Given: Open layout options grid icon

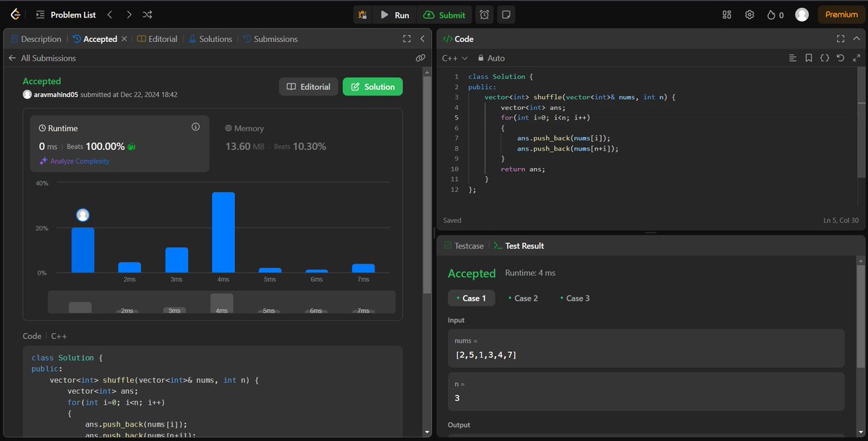Looking at the screenshot, I should pyautogui.click(x=726, y=14).
